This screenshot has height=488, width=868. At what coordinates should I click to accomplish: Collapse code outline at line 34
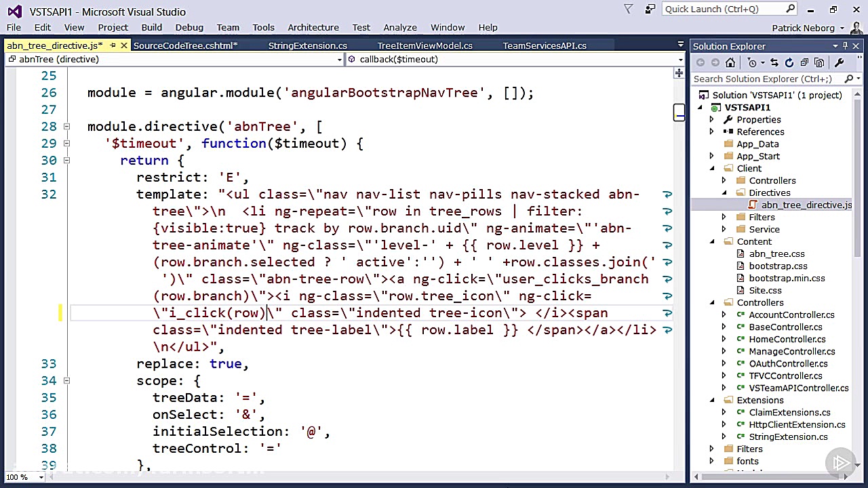[66, 381]
